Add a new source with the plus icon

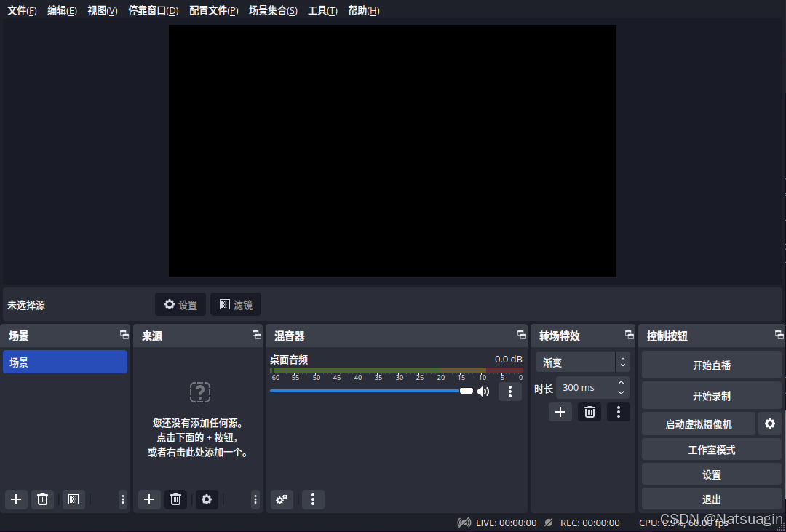pos(149,499)
